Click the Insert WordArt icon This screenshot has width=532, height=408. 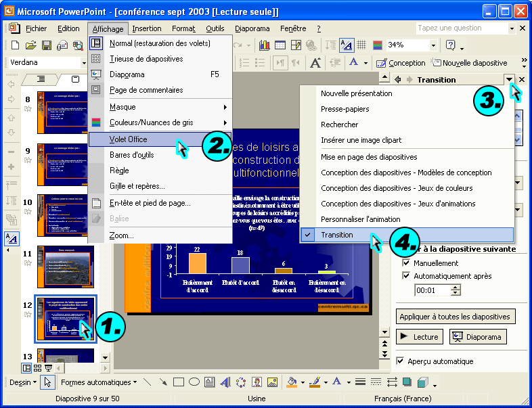point(225,382)
